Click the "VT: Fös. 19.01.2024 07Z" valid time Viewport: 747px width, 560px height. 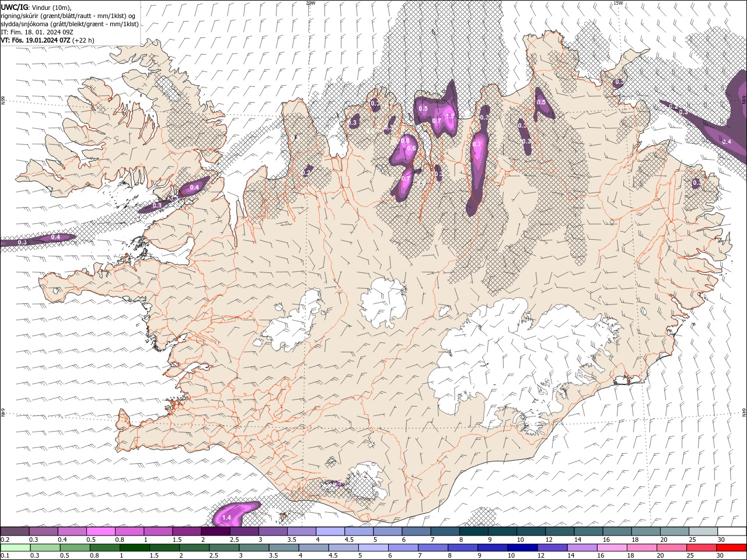[36, 40]
